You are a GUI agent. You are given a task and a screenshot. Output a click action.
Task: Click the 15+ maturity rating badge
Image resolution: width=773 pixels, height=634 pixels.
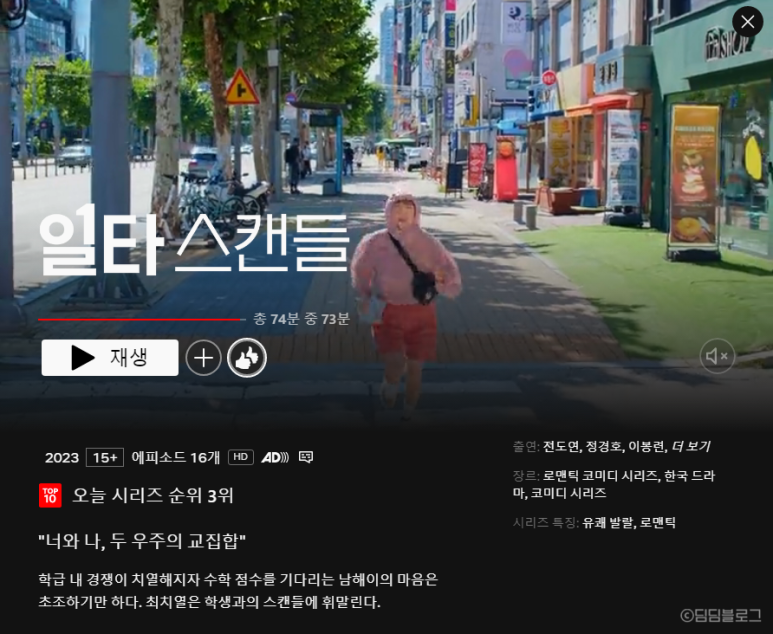[105, 458]
